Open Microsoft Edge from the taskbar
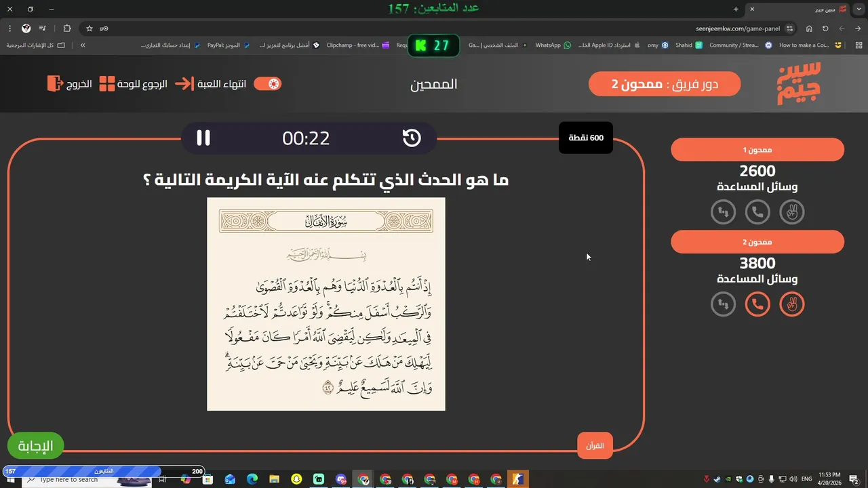Screen dimensions: 868x488 (252, 479)
